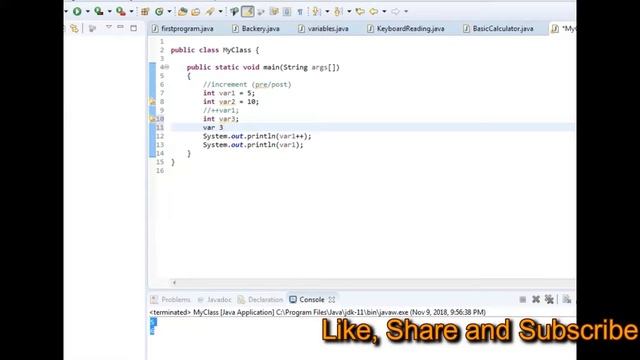
Task: Toggle Mark Occurrences highlighter button
Action: coord(248,11)
